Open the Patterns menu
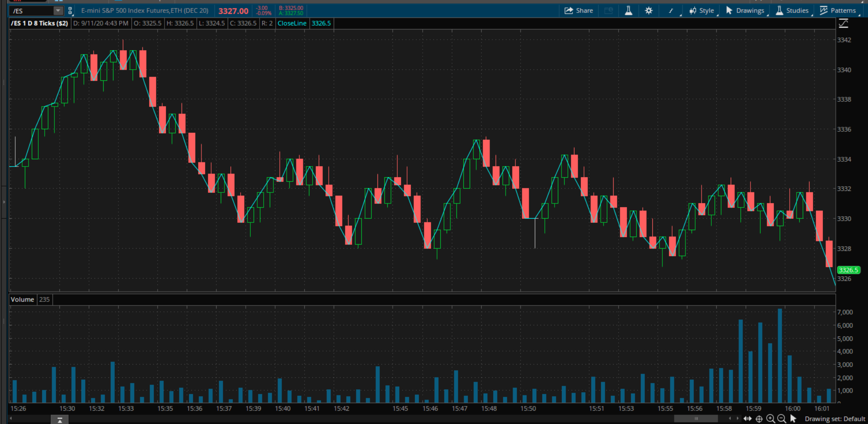Viewport: 868px width, 424px height. coord(838,11)
